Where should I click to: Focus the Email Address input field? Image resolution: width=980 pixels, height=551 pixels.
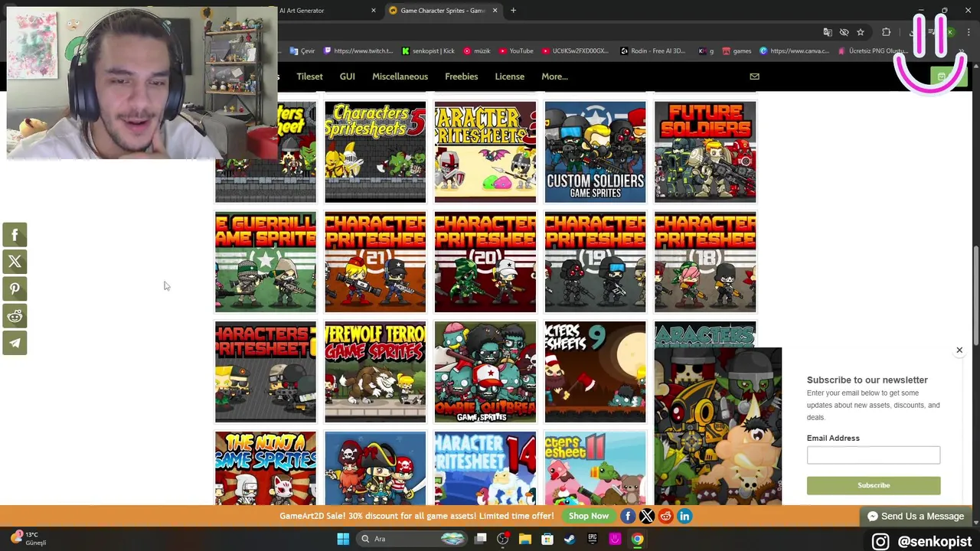(874, 455)
